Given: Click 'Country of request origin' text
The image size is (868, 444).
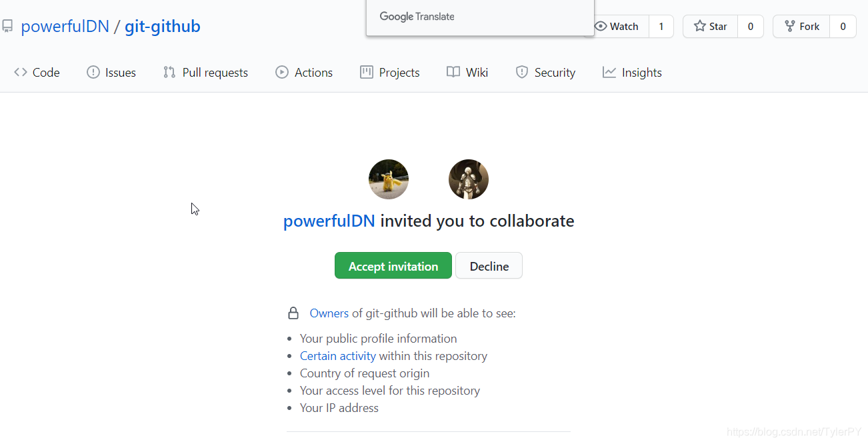Looking at the screenshot, I should 365,373.
